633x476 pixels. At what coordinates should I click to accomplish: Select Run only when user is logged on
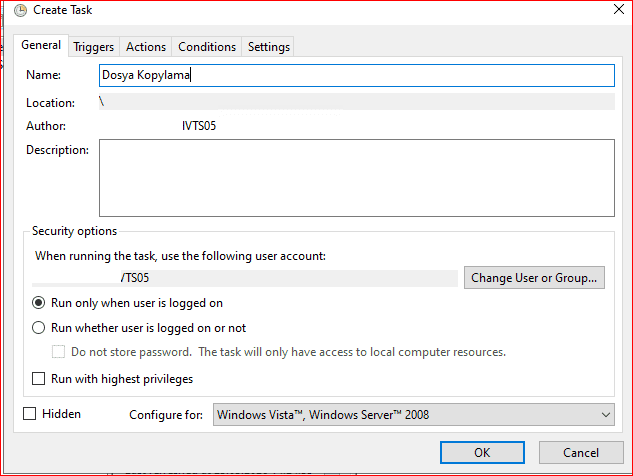pyautogui.click(x=39, y=303)
